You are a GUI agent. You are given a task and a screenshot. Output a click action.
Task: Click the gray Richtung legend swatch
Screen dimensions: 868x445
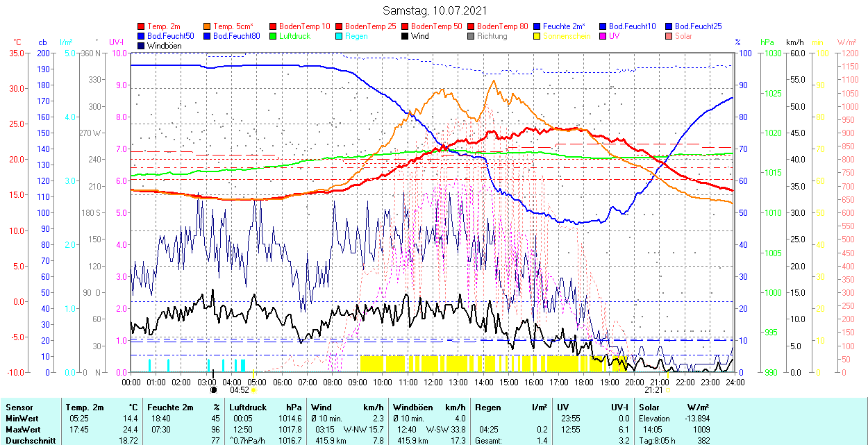coord(471,36)
